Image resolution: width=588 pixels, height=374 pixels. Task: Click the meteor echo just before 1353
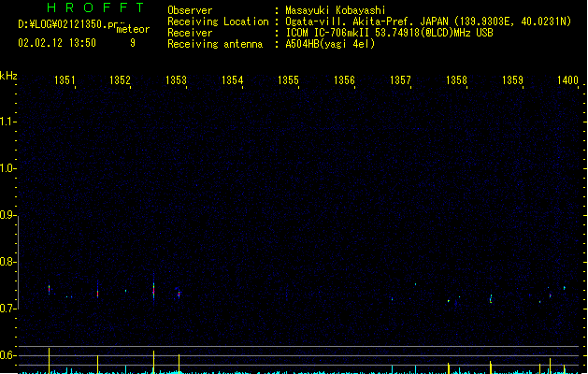pos(179,294)
